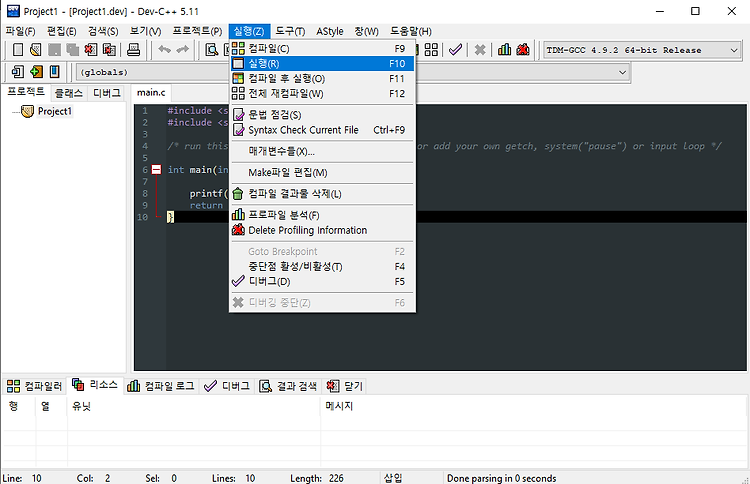Click the Find magnifier toolbar icon
This screenshot has height=484, width=750.
click(211, 49)
